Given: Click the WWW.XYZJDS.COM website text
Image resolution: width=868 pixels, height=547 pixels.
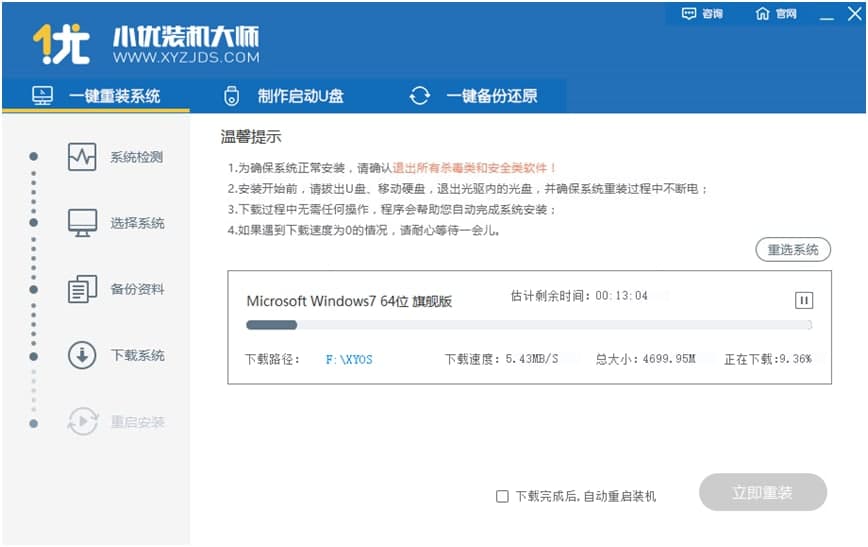Looking at the screenshot, I should [x=186, y=57].
